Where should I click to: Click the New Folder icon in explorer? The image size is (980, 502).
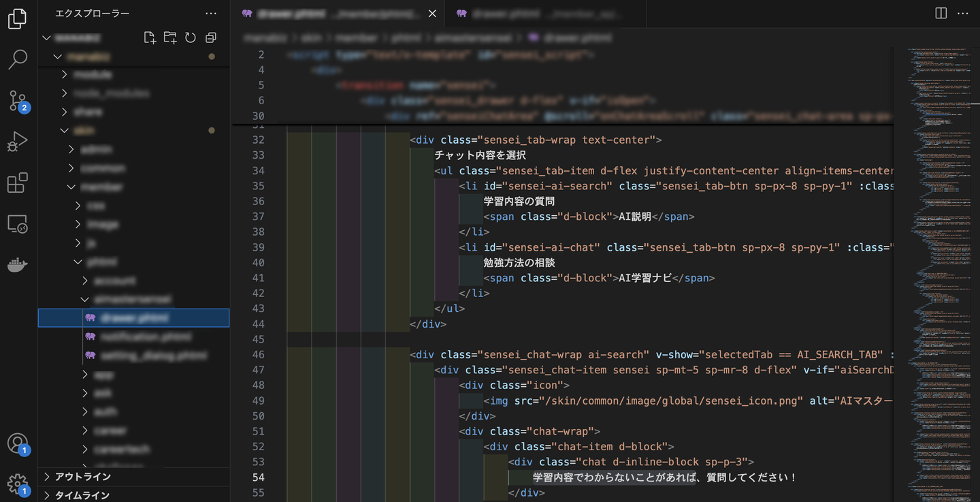(170, 38)
